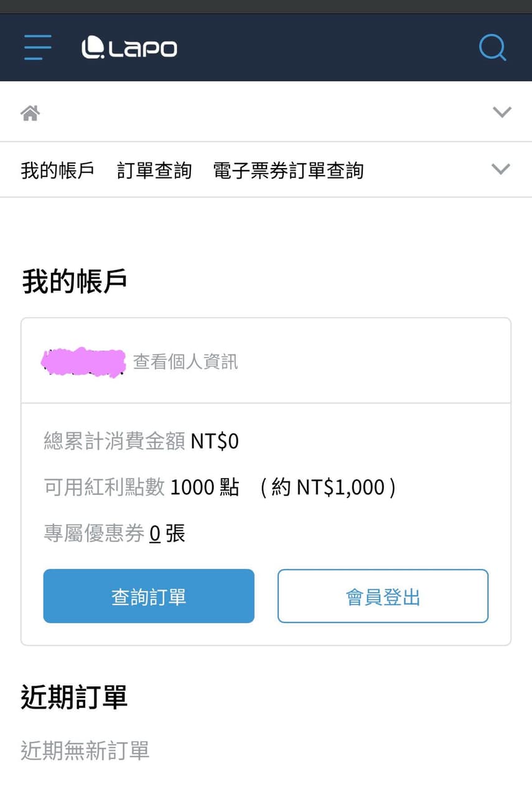532x797 pixels.
Task: Switch to the 訂單查詢 tab
Action: (154, 171)
